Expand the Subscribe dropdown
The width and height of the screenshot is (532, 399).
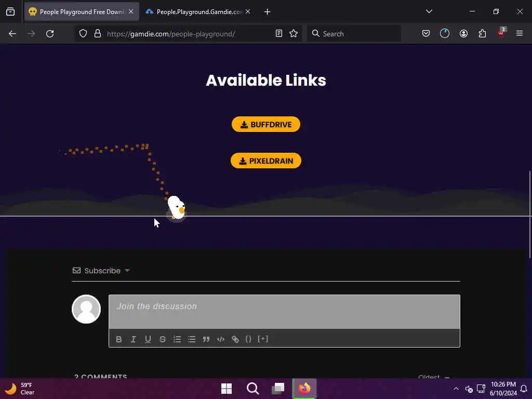[x=101, y=271]
